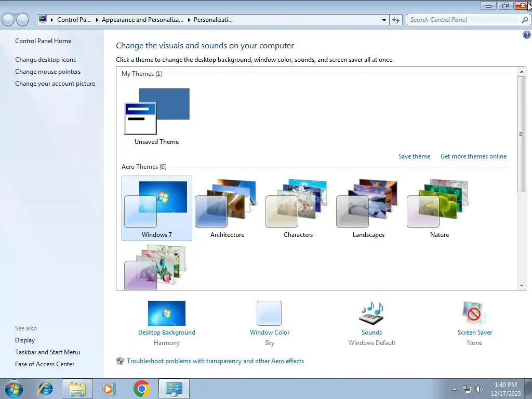Click the theme list scroll up arrow
The image size is (532, 399).
pos(522,72)
